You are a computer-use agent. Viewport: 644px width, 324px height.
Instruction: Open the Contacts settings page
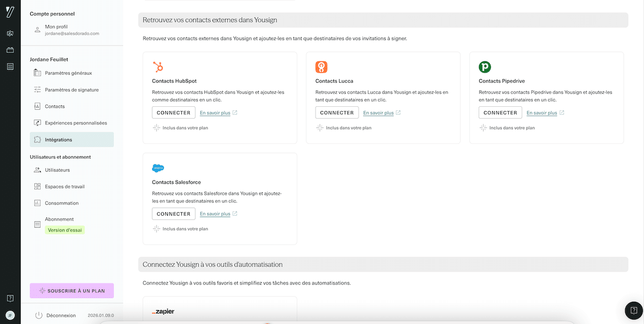[x=54, y=106]
